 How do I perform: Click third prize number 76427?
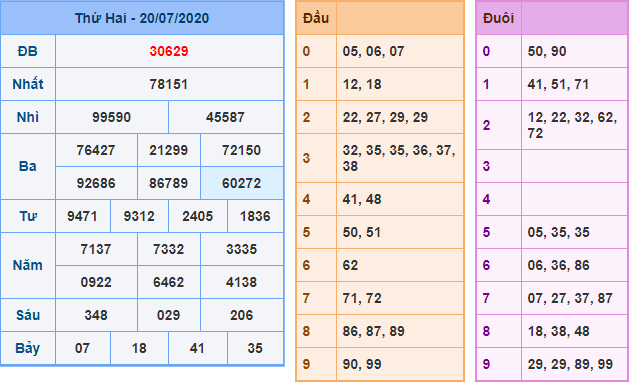coord(96,150)
